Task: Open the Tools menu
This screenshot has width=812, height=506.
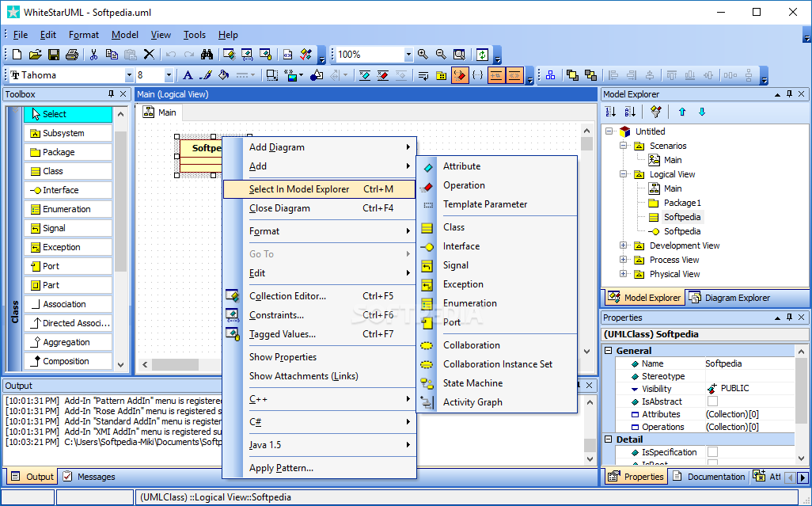Action: pyautogui.click(x=194, y=35)
